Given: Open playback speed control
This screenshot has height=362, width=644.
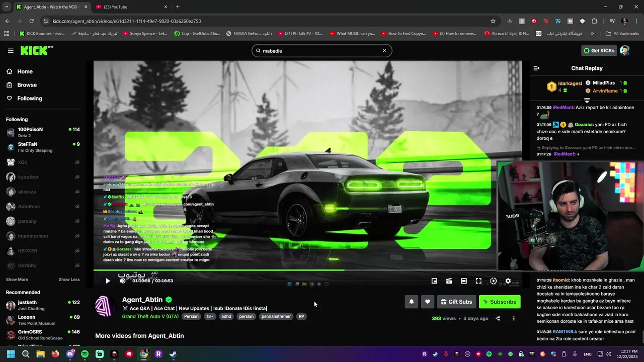Looking at the screenshot, I should 493,281.
